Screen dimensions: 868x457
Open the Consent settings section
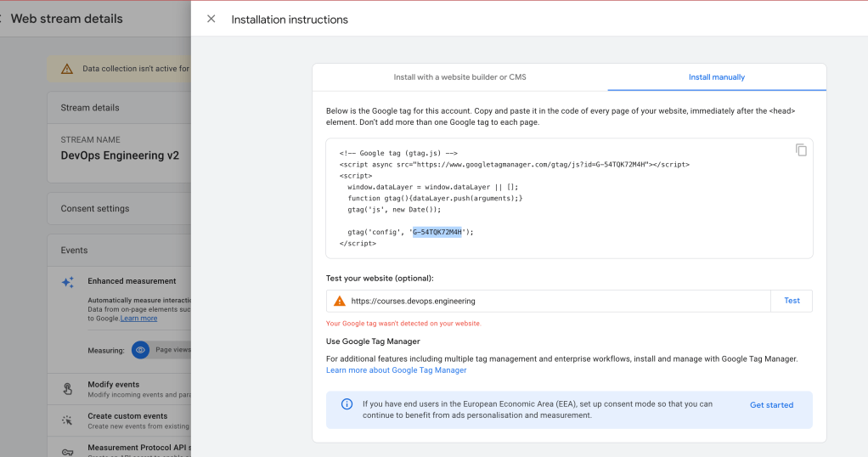click(119, 208)
